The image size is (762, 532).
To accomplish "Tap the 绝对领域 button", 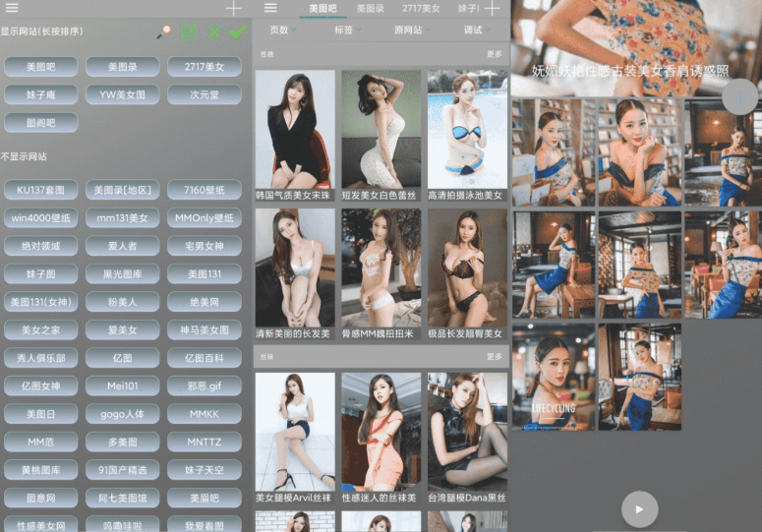I will click(x=41, y=246).
